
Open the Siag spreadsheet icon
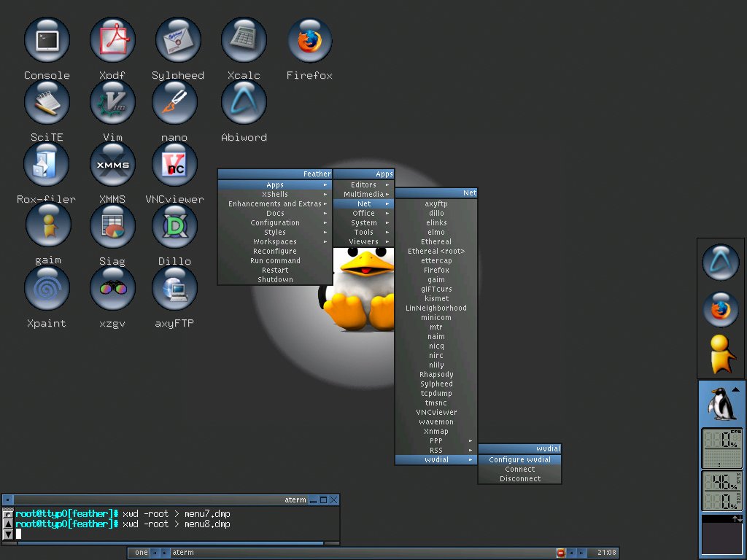pyautogui.click(x=112, y=226)
